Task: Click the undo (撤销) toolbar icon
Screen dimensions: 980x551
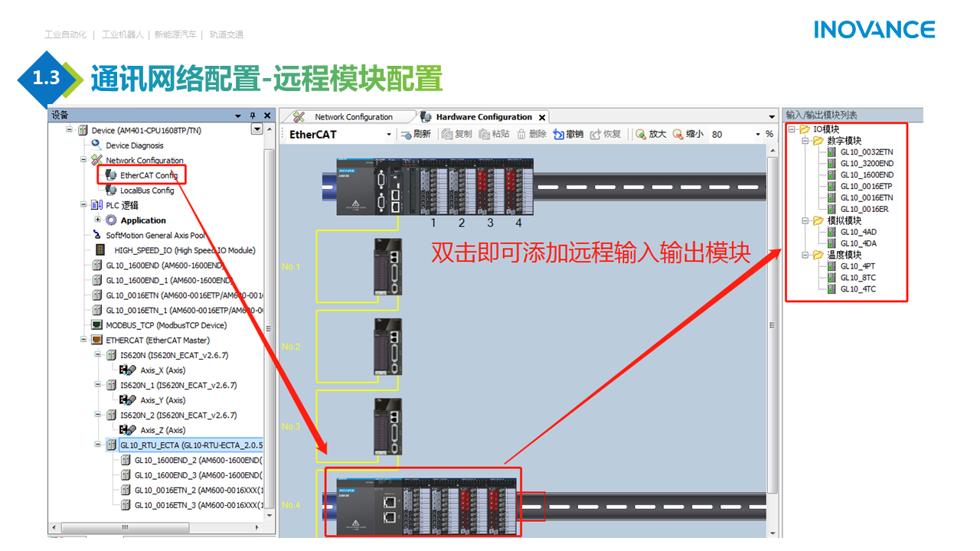Action: coord(558,134)
